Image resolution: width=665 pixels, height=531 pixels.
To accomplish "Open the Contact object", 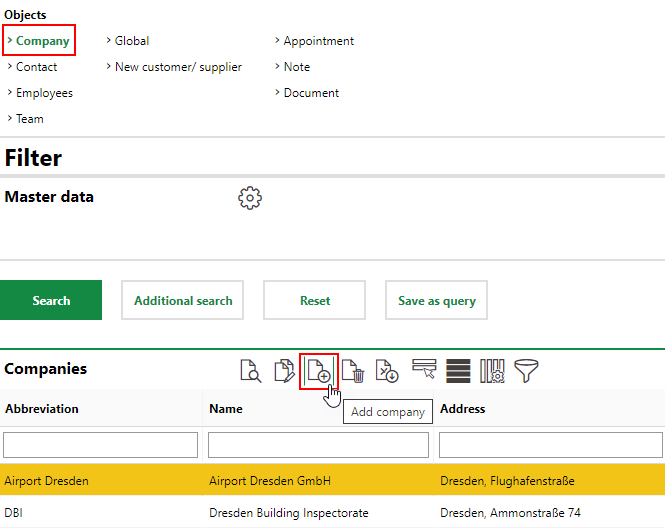I will (36, 67).
